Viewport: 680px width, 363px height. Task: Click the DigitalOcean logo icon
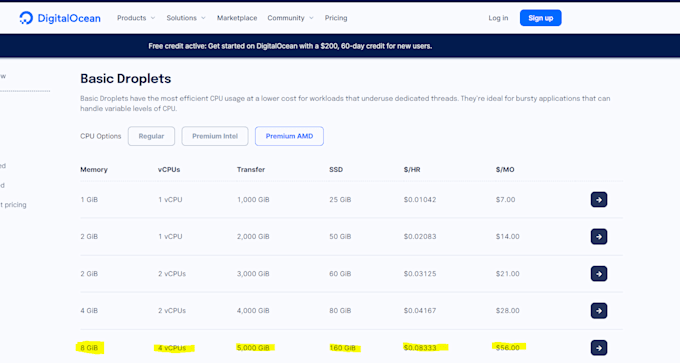[x=26, y=18]
